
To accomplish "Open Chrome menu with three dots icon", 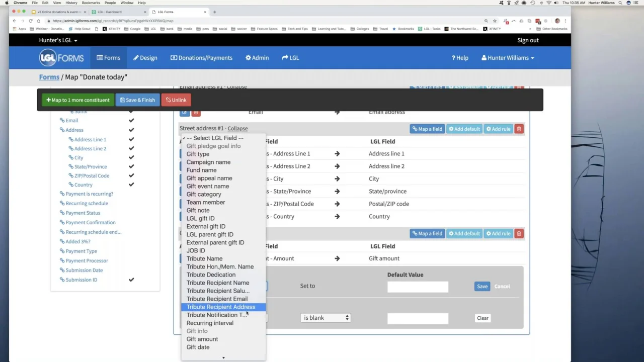I will coord(566,21).
